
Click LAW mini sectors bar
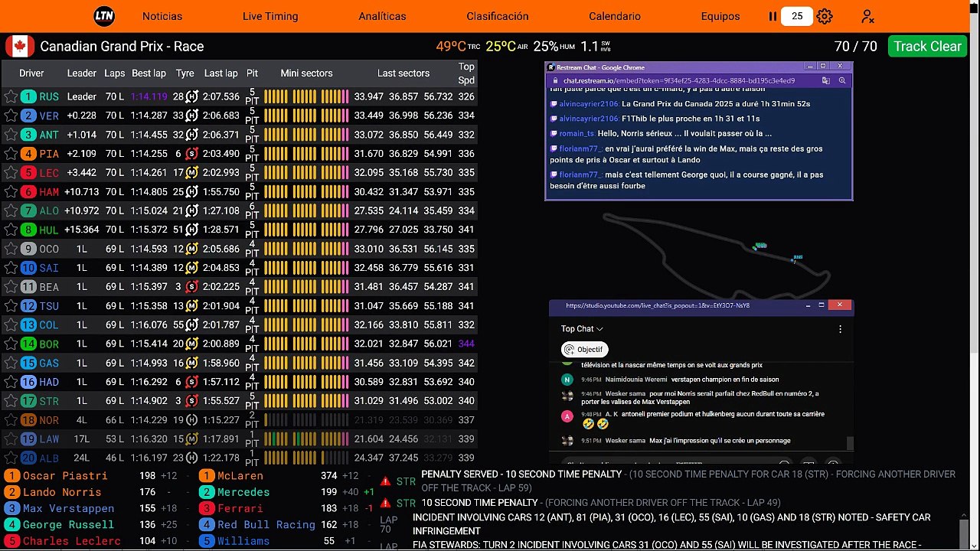tap(306, 439)
